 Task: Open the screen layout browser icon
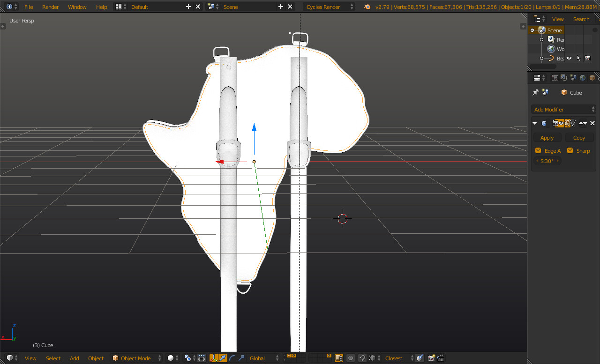pyautogui.click(x=120, y=7)
